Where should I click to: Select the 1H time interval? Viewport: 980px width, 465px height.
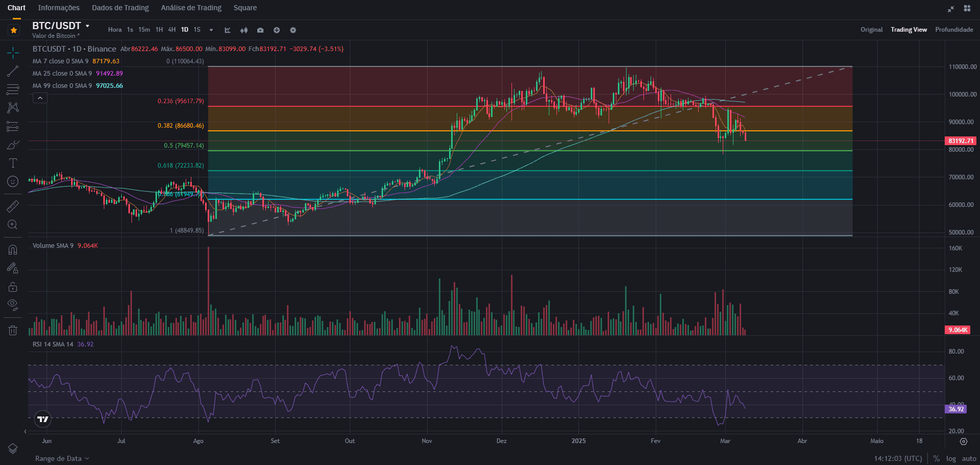[x=159, y=30]
